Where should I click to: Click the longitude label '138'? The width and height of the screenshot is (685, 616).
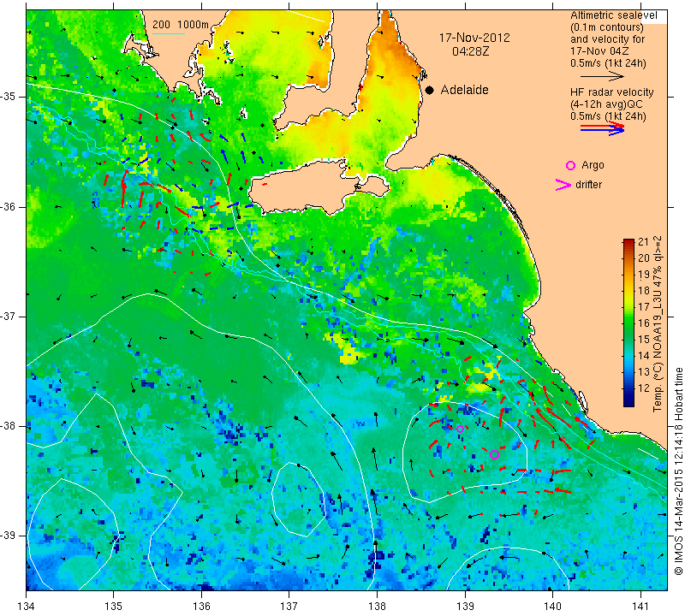(x=377, y=606)
